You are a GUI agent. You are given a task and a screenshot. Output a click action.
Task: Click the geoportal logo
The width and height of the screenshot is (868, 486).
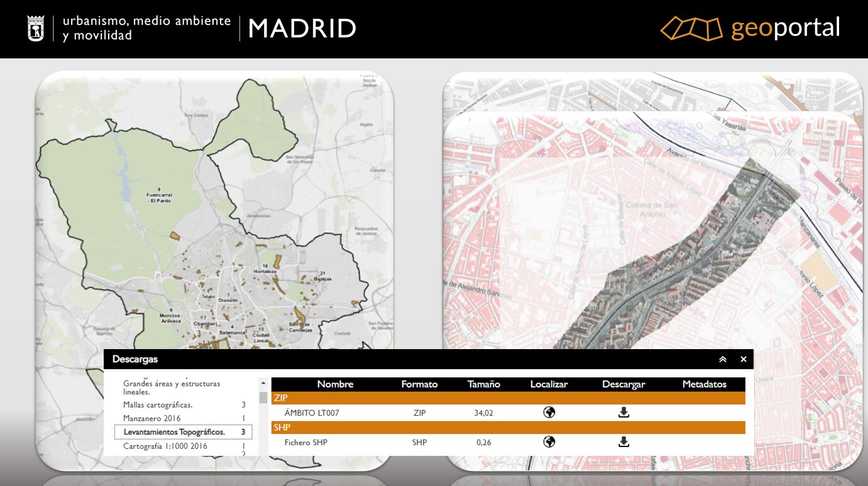pos(750,28)
